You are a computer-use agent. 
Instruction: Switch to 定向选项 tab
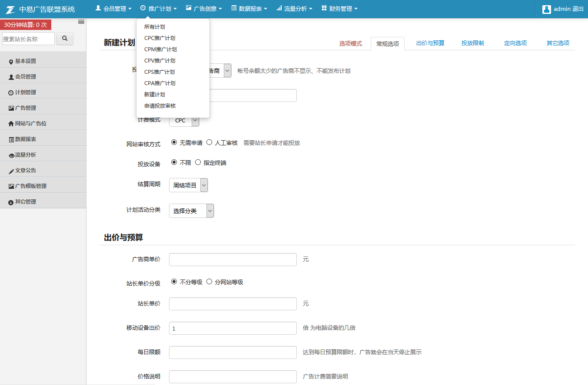coord(515,43)
